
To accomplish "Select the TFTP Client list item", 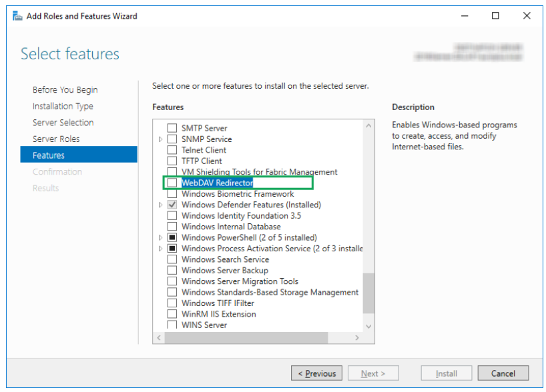I will (x=202, y=161).
